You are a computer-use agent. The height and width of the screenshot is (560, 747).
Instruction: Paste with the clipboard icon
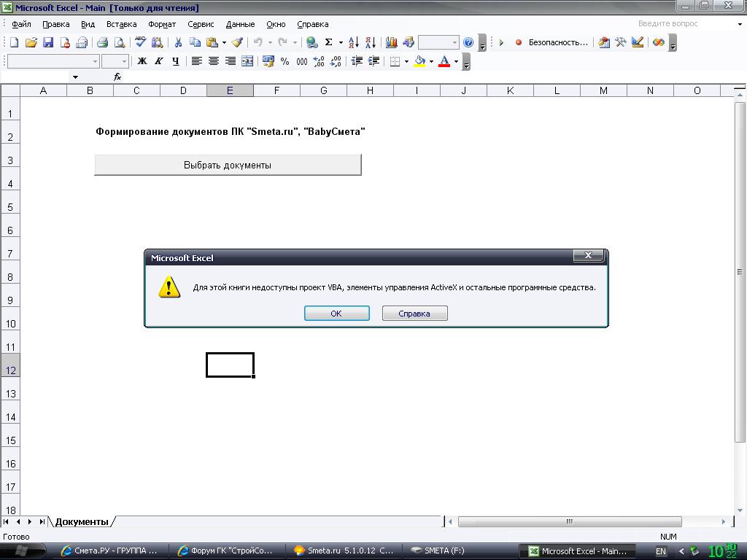pos(212,42)
